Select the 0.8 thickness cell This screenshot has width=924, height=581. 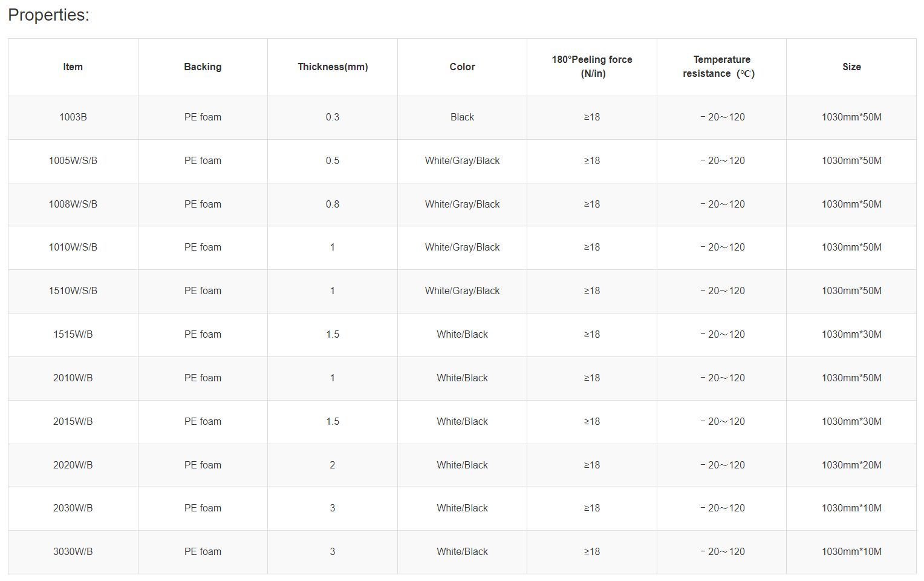[333, 204]
